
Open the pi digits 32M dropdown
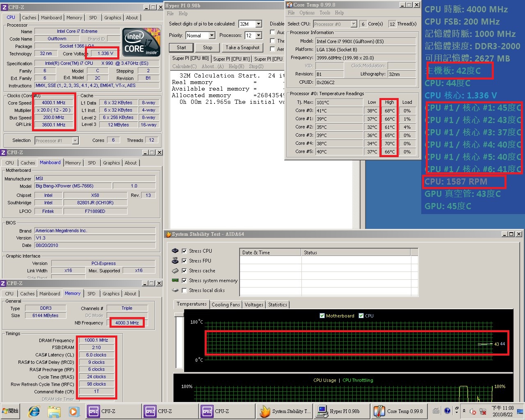coord(258,24)
